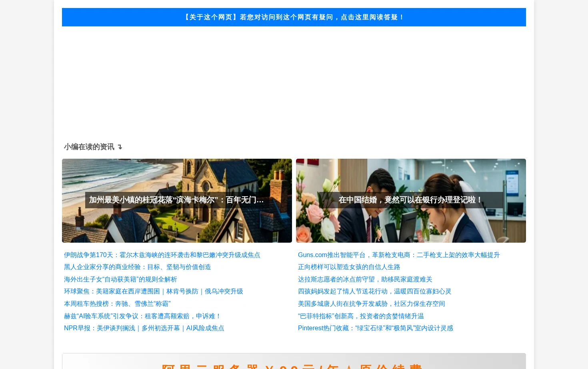588x369 pixels.
Task: Open NPR早报 news link
Action: tap(144, 328)
